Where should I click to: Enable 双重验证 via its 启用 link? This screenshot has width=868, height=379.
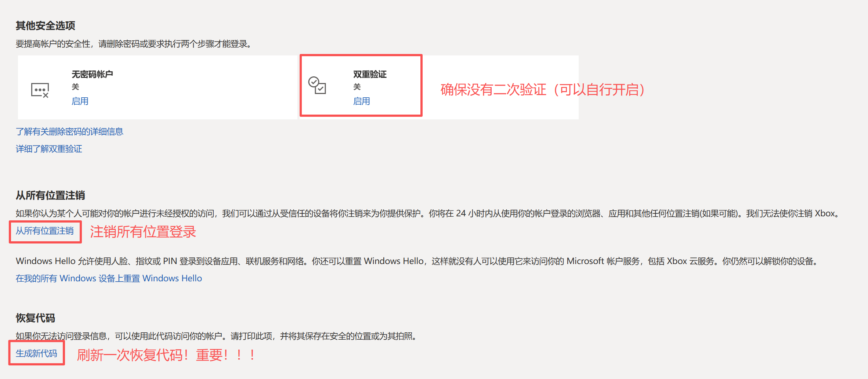click(362, 101)
